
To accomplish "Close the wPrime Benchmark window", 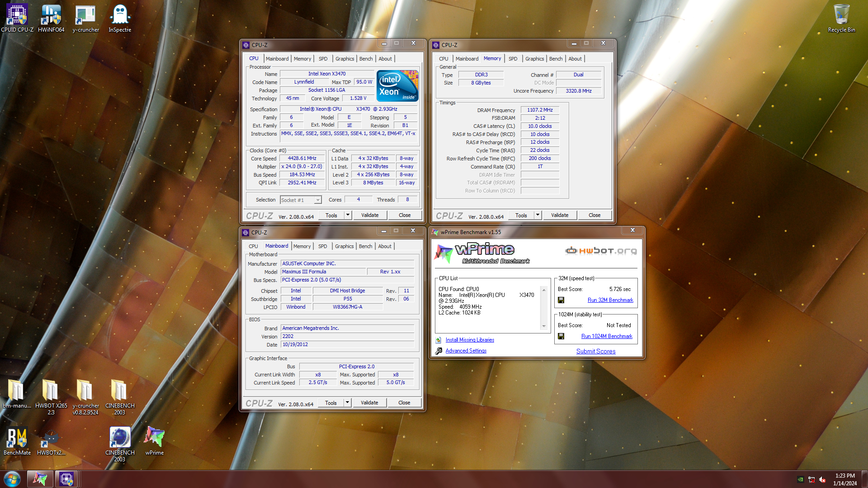I will [632, 230].
